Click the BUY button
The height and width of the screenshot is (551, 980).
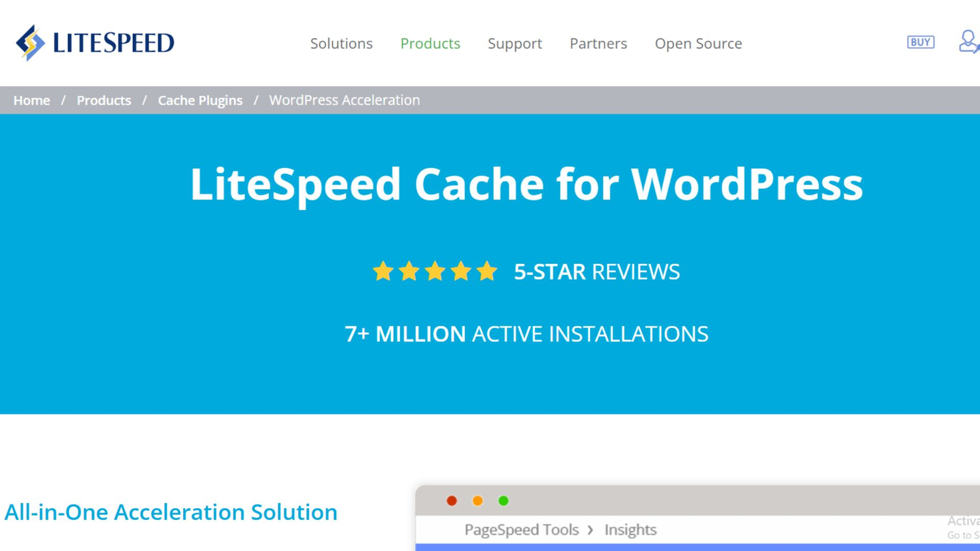(920, 42)
